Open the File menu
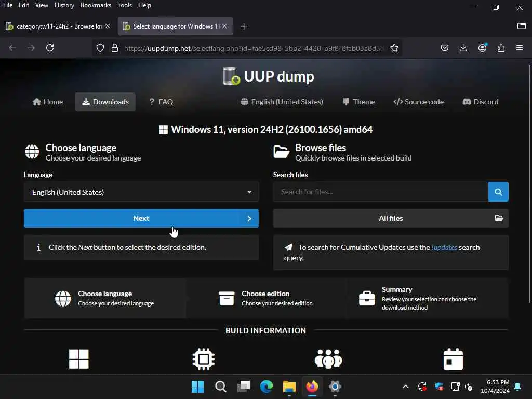 7,5
